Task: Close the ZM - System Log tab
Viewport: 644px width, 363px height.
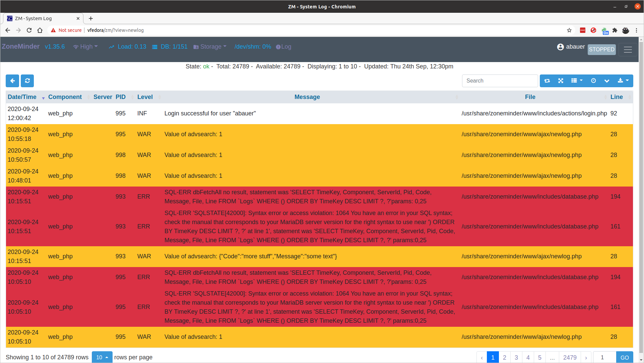Action: pos(78,18)
